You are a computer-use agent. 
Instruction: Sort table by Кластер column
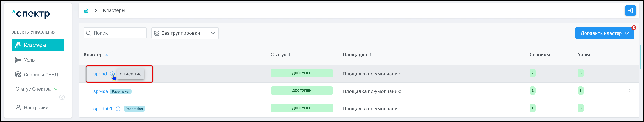[107, 55]
